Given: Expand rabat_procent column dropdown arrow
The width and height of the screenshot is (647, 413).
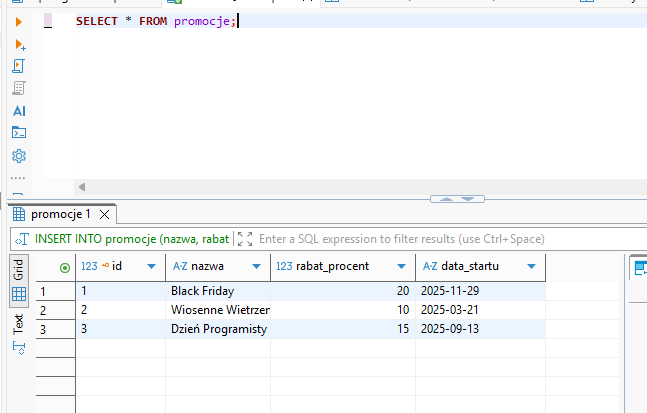Looking at the screenshot, I should [x=402, y=266].
